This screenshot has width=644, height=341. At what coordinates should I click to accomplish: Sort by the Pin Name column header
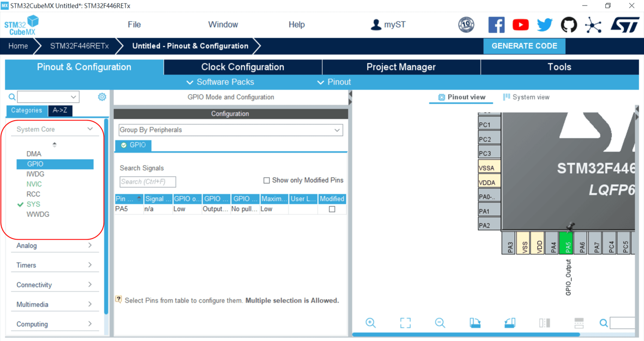129,199
